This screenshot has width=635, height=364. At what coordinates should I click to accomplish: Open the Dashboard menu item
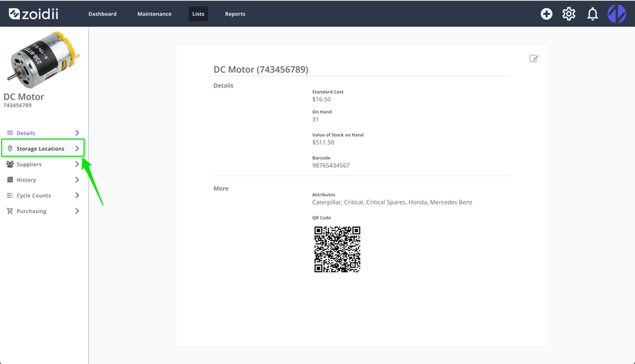102,14
